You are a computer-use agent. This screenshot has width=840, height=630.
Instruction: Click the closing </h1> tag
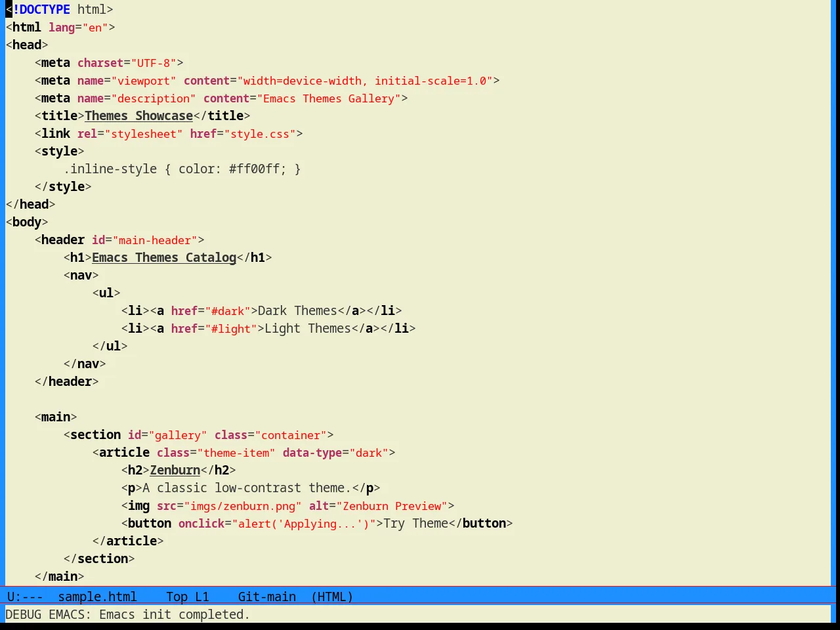click(254, 257)
